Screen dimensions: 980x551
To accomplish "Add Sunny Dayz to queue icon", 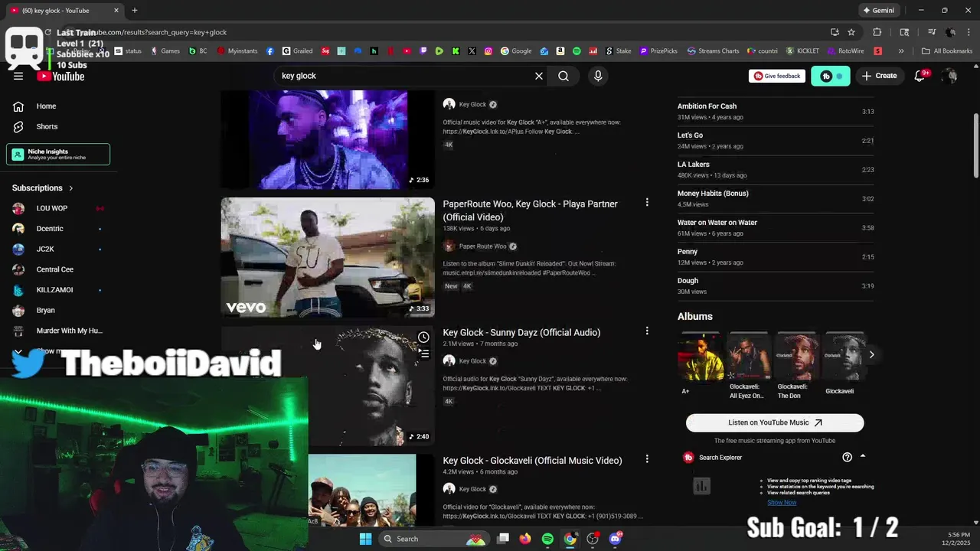I will pos(423,354).
